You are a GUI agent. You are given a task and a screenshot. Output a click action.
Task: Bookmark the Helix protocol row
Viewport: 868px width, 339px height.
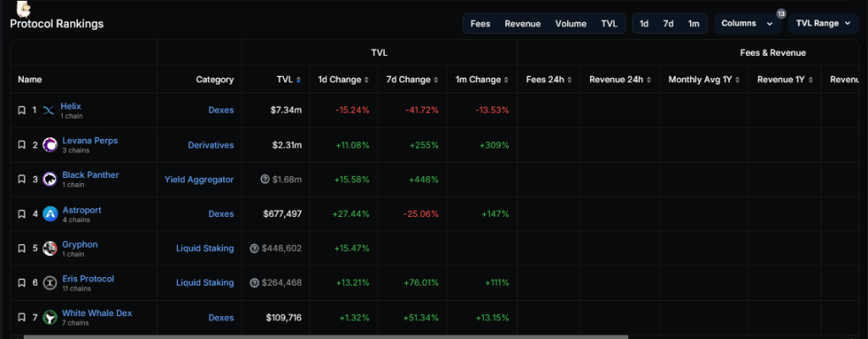21,110
